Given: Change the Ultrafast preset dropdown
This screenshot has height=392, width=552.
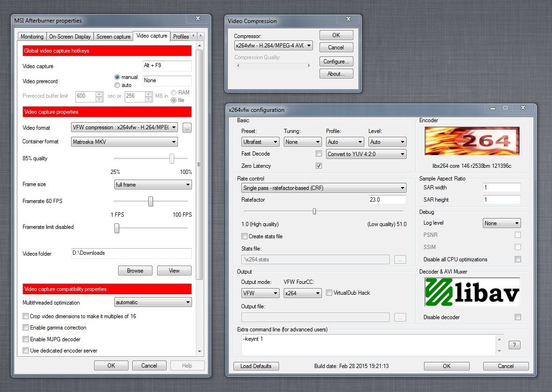Looking at the screenshot, I should pyautogui.click(x=261, y=141).
